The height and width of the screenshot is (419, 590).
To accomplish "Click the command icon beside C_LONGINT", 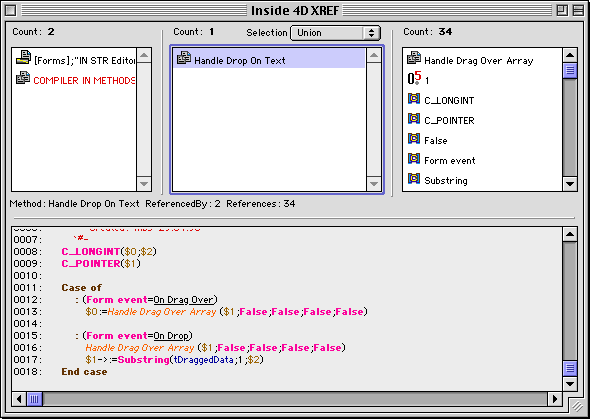I will point(414,99).
